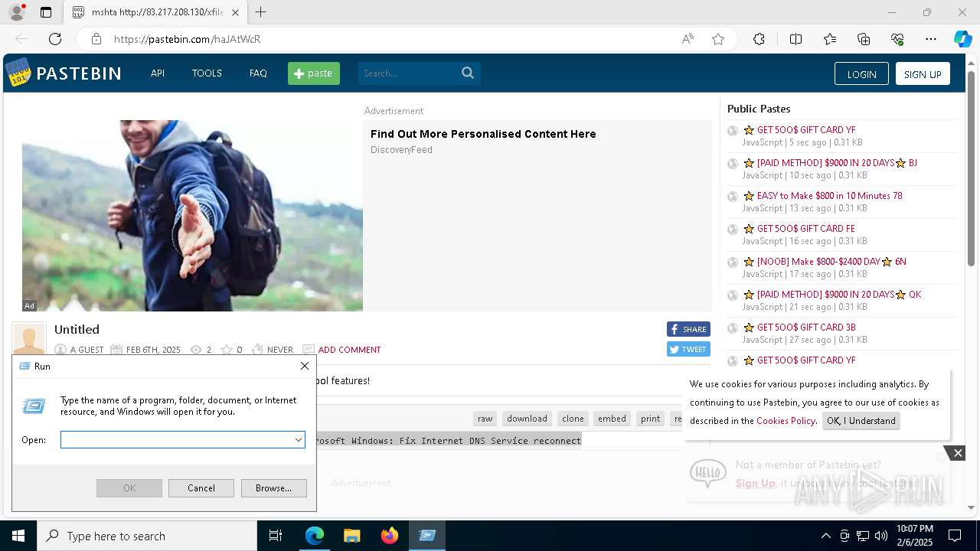Click the taskbar search box
The height and width of the screenshot is (551, 980).
click(x=147, y=536)
